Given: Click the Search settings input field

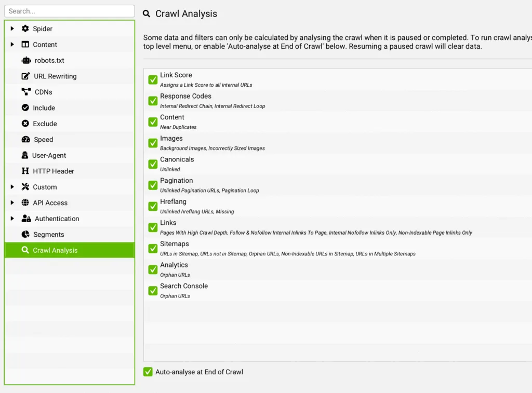Looking at the screenshot, I should tap(69, 11).
